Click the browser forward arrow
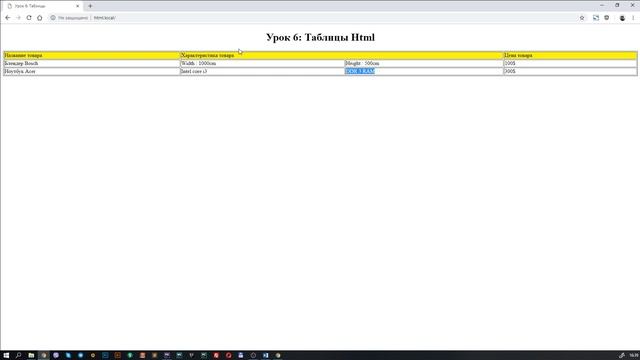The height and width of the screenshot is (360, 640). click(x=18, y=18)
